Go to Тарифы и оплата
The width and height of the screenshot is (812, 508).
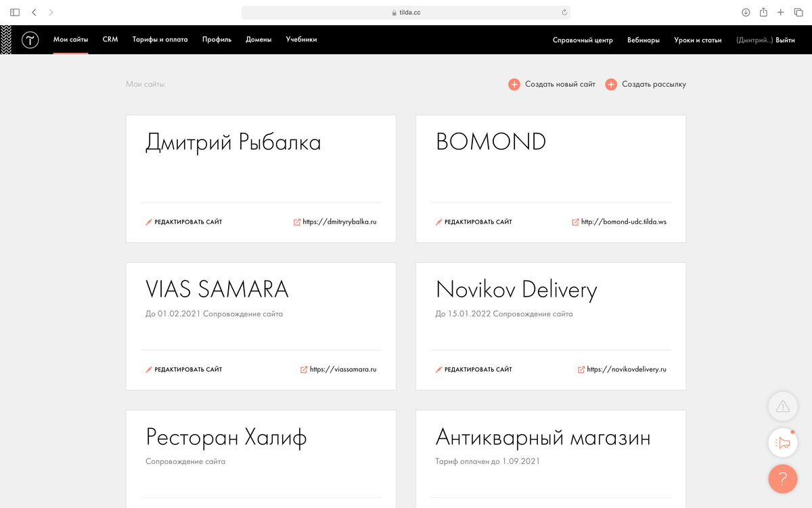click(x=160, y=40)
